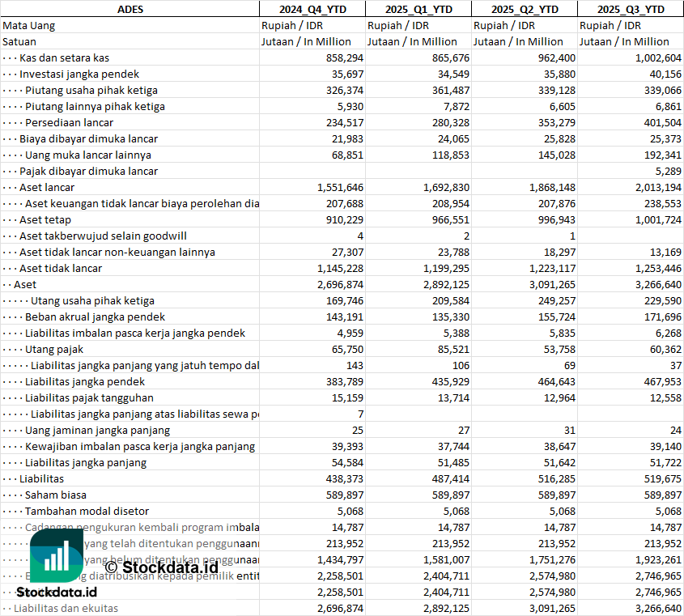
Task: Select Liabilitas jangka pendek total label
Action: (x=85, y=380)
